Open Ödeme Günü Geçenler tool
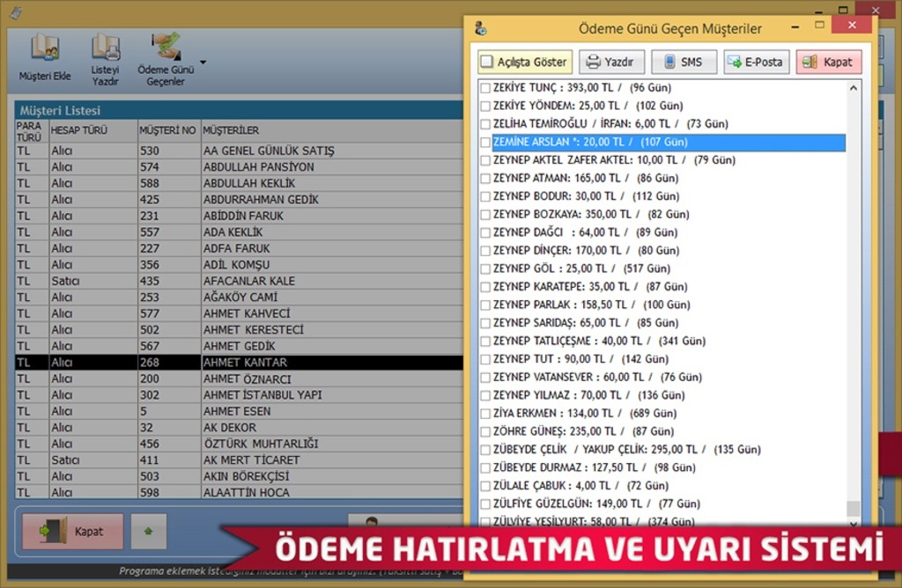 (166, 59)
